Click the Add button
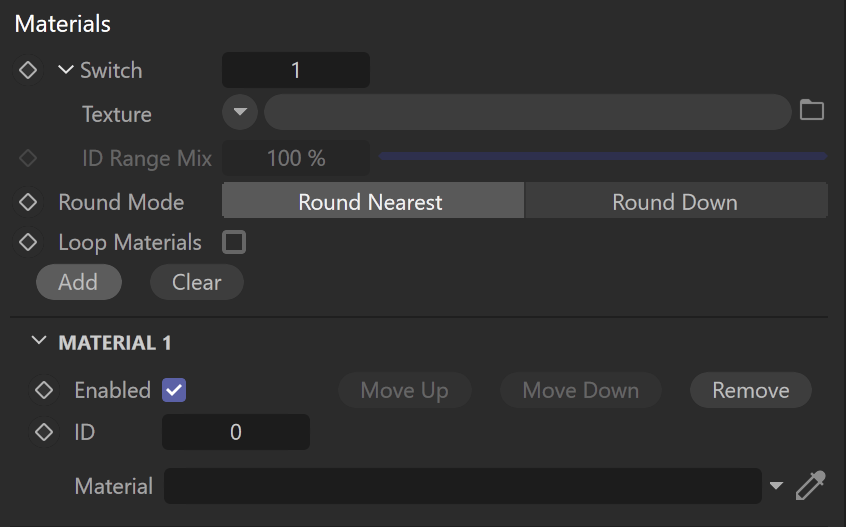Image resolution: width=846 pixels, height=527 pixels. tap(79, 282)
